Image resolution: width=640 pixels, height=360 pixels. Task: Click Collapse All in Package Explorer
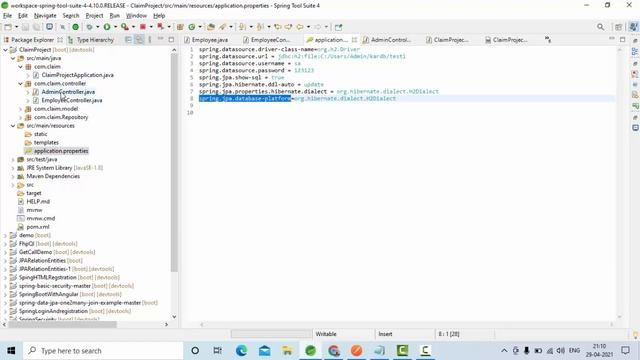128,40
